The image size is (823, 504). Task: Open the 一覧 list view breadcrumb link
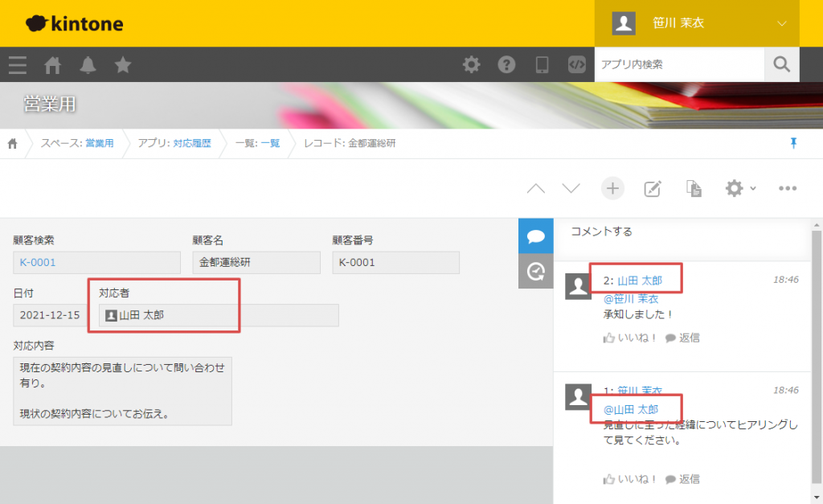click(270, 143)
